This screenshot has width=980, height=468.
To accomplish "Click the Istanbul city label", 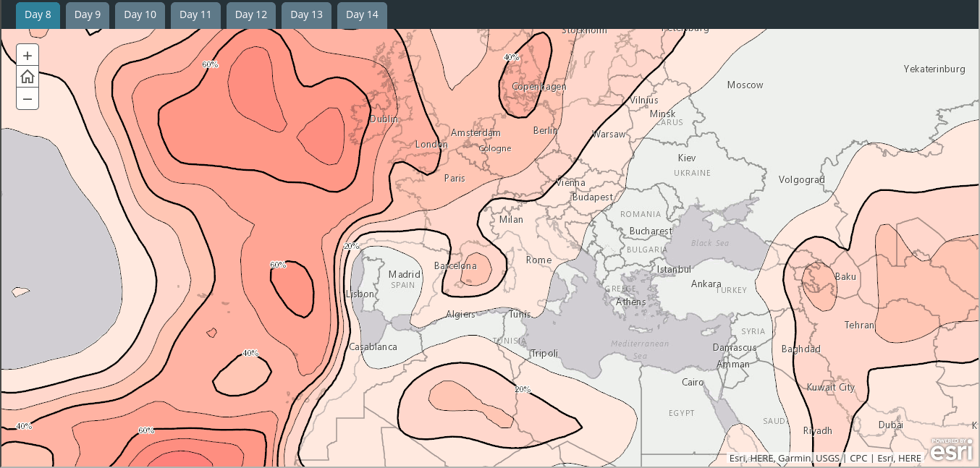I will [674, 269].
